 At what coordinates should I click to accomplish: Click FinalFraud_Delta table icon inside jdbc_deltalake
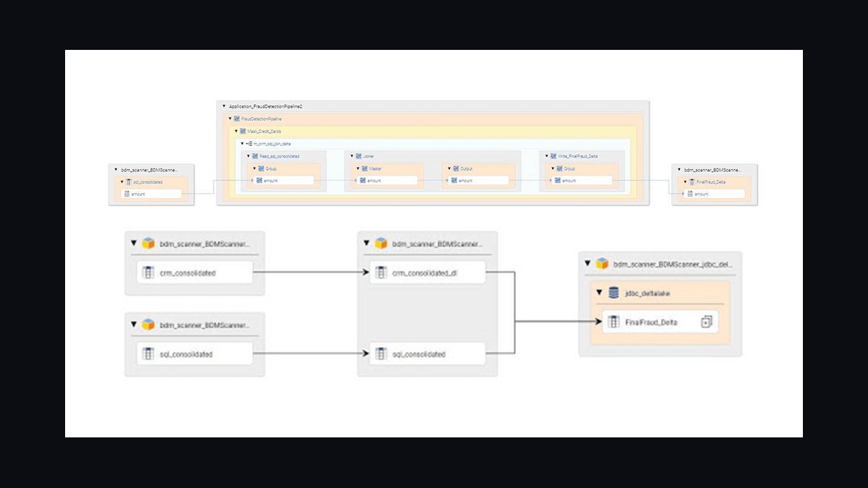[x=613, y=322]
